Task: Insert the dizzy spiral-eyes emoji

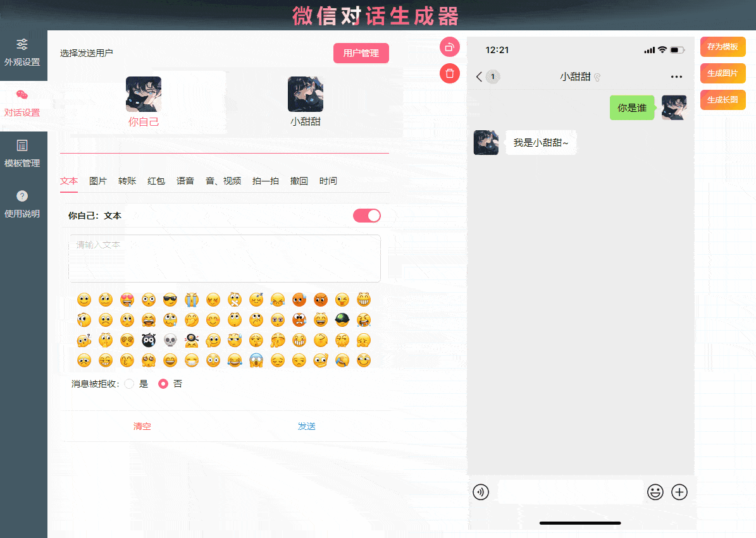Action: pyautogui.click(x=127, y=340)
